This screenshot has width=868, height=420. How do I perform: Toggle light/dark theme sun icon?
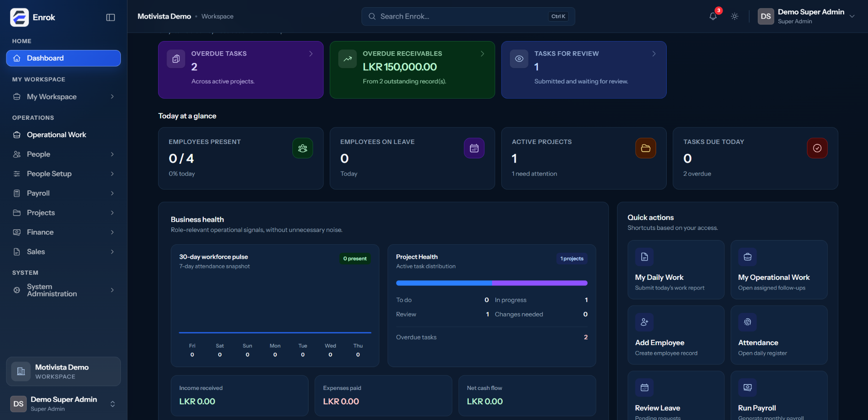point(734,16)
